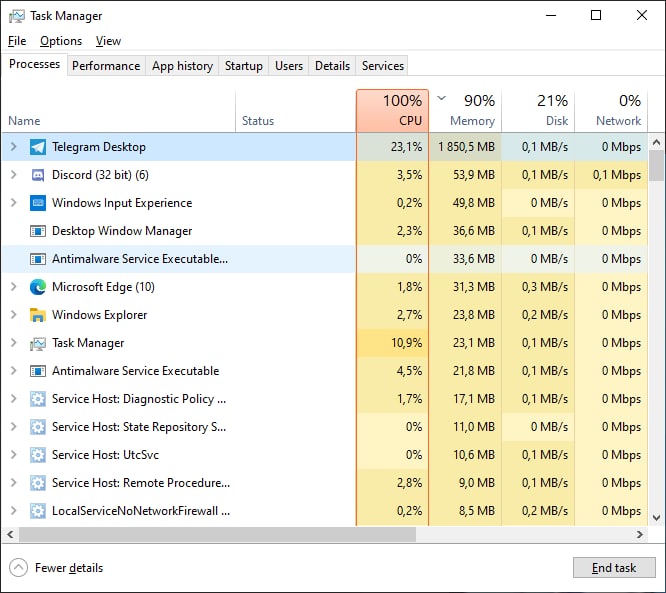Click the icon of Antimalware Service Executable... row

(38, 259)
